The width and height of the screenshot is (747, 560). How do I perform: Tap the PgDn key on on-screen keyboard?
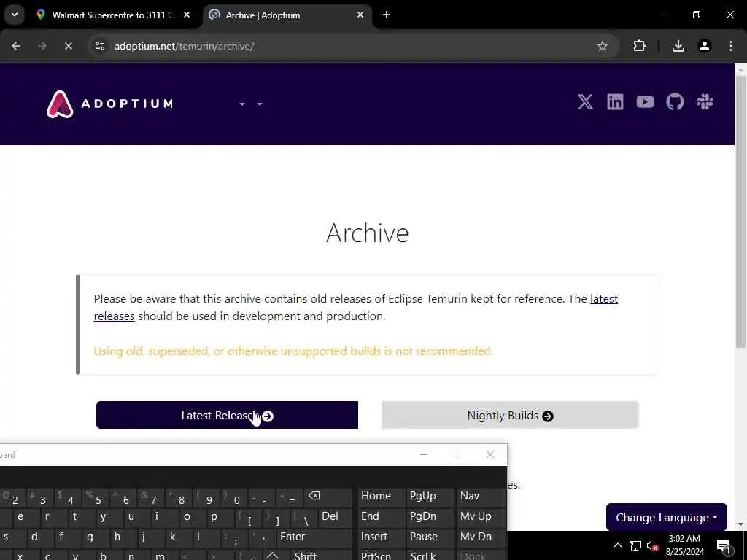click(430, 517)
